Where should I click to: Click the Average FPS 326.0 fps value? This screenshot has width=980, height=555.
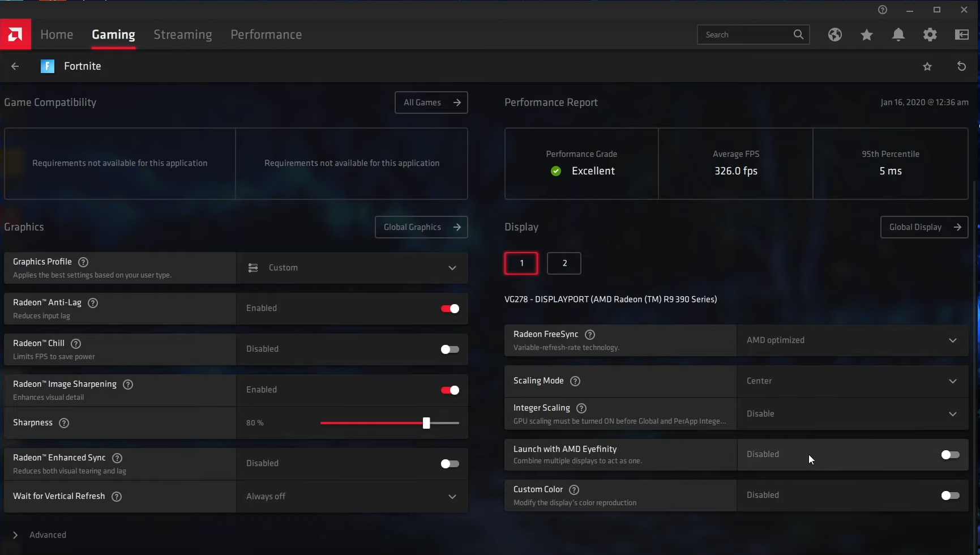coord(735,171)
